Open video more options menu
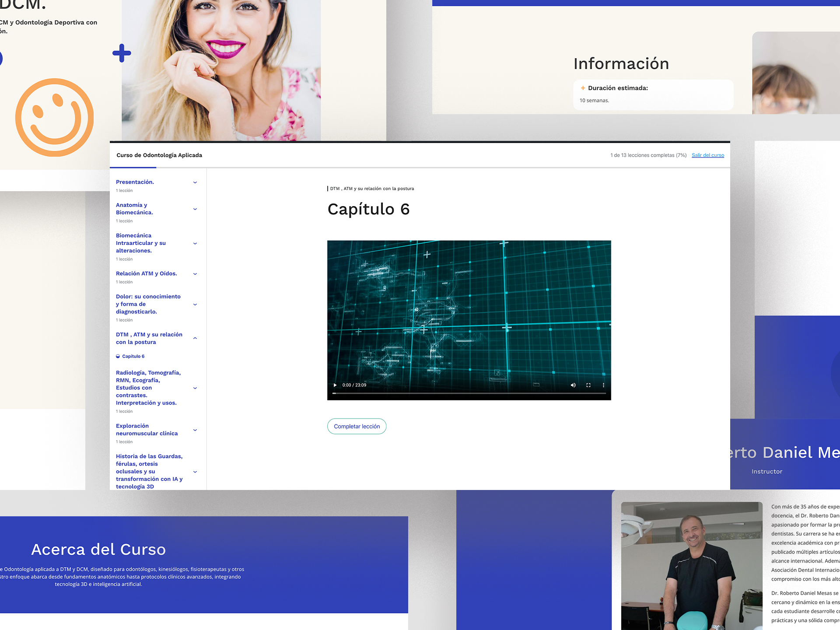This screenshot has width=840, height=630. coord(603,385)
